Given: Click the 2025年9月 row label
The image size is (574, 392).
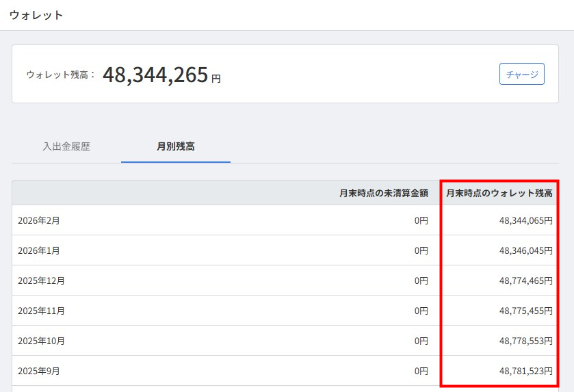Looking at the screenshot, I should [39, 371].
